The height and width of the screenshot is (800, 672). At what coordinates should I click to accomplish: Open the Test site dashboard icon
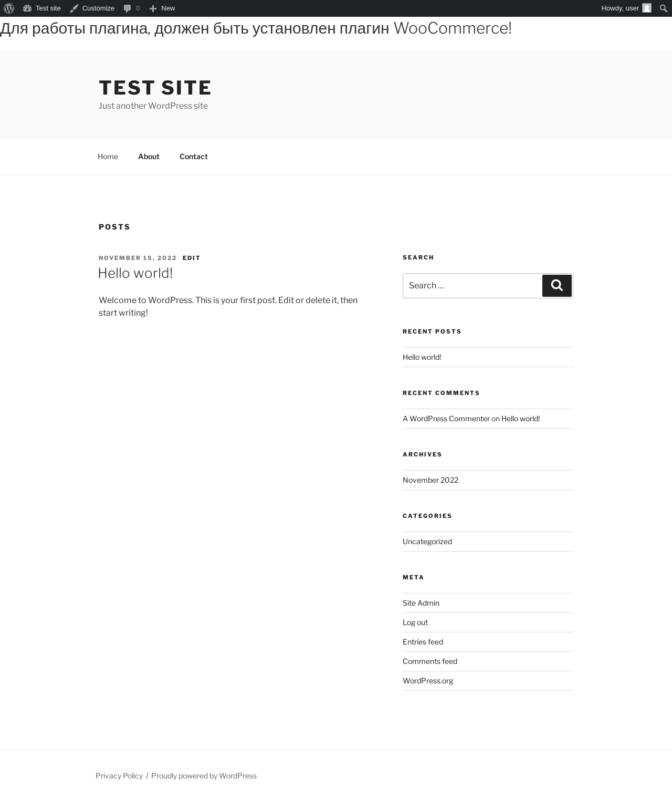[x=27, y=8]
